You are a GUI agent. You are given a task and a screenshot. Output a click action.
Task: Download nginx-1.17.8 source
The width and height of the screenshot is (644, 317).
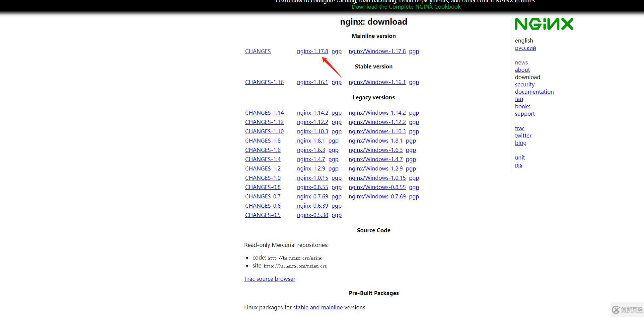[x=313, y=51]
